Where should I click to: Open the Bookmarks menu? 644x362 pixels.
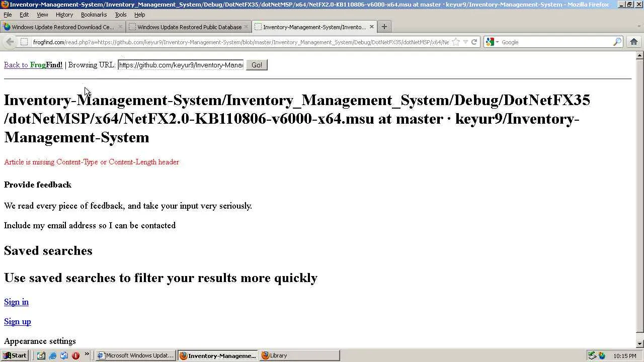(94, 15)
